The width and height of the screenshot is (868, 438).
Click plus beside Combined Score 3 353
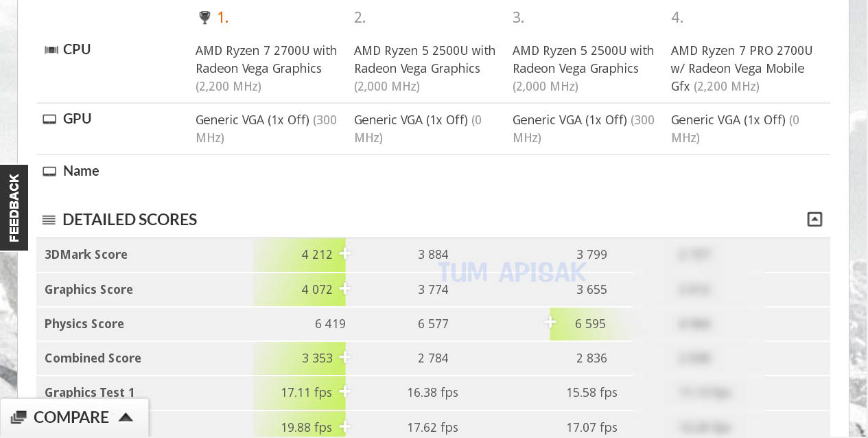pyautogui.click(x=344, y=358)
